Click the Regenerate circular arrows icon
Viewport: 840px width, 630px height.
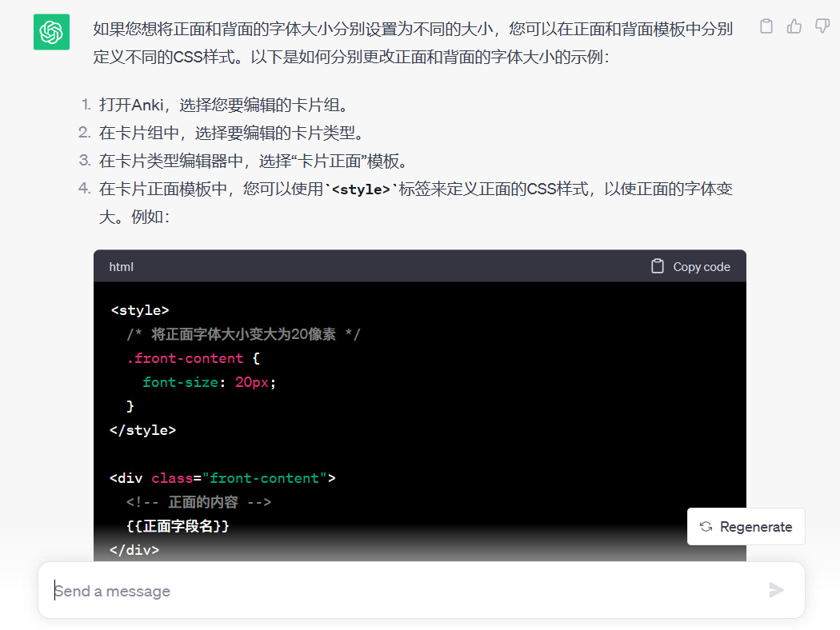pos(706,526)
